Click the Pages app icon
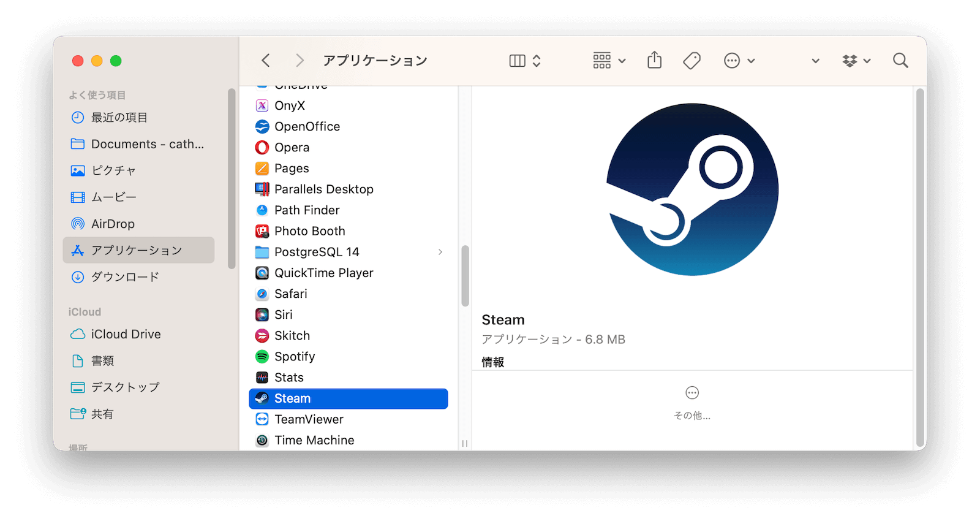980x521 pixels. point(262,168)
